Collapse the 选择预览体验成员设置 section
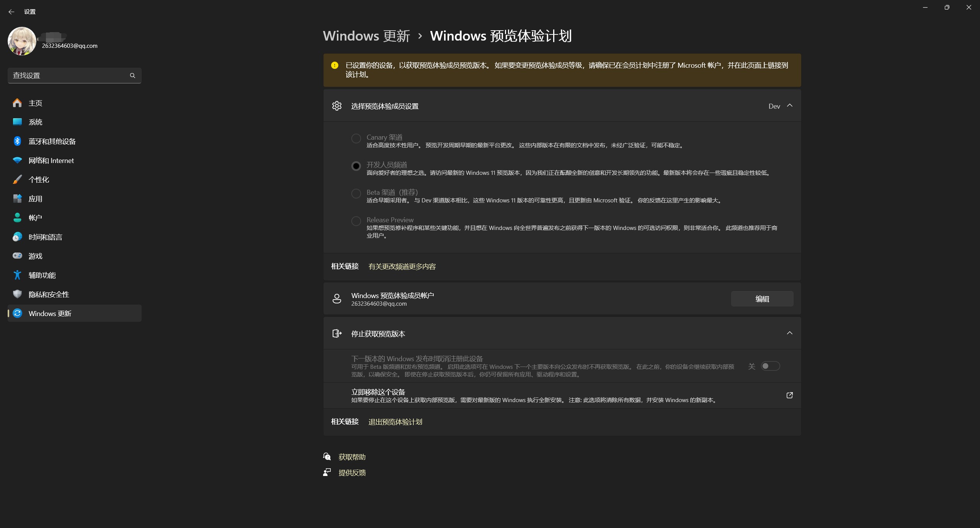The image size is (980, 528). tap(789, 106)
